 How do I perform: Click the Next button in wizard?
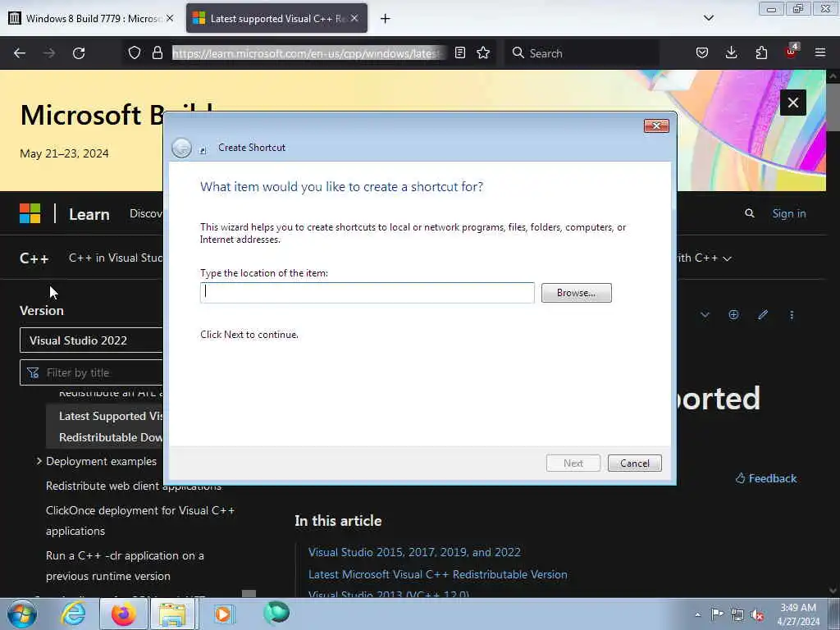573,463
